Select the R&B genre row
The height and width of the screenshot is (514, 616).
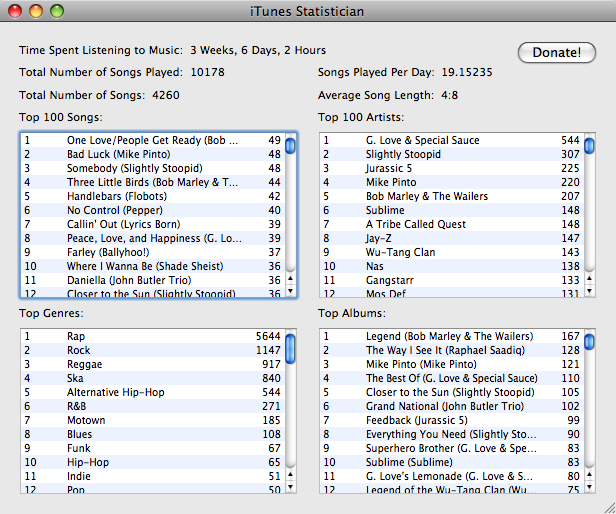click(x=153, y=406)
